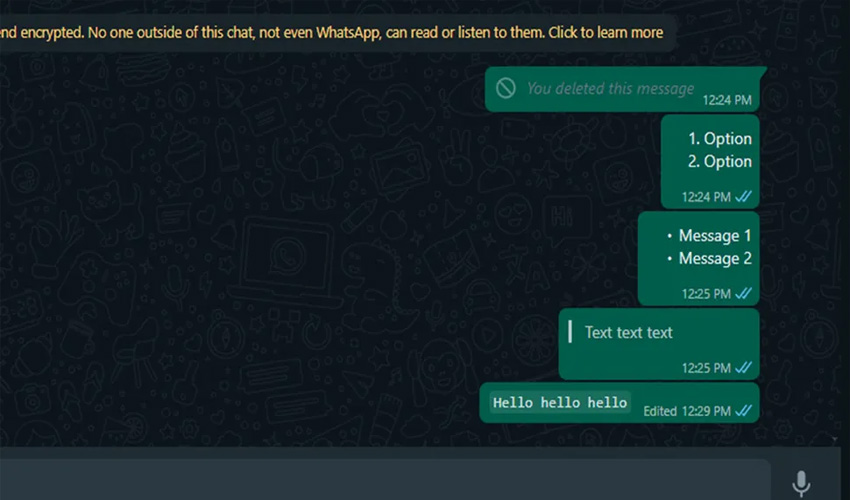Click the read ticks beside the 12:29 PM timestamp
Viewport: 850px width, 500px height.
(x=743, y=411)
